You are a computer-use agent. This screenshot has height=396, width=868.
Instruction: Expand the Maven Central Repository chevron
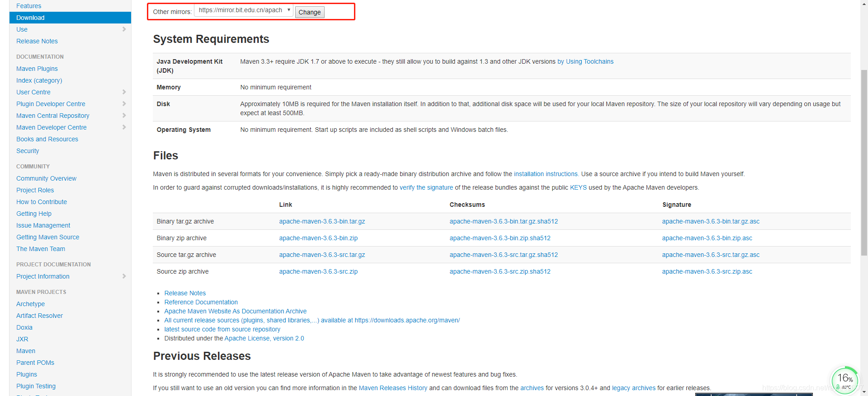click(x=124, y=116)
